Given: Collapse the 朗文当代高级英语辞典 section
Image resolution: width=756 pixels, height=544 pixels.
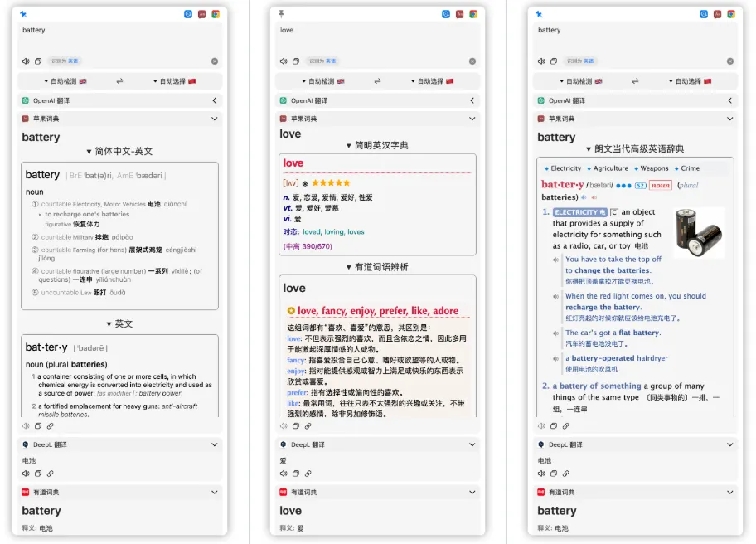Looking at the screenshot, I should click(x=589, y=149).
